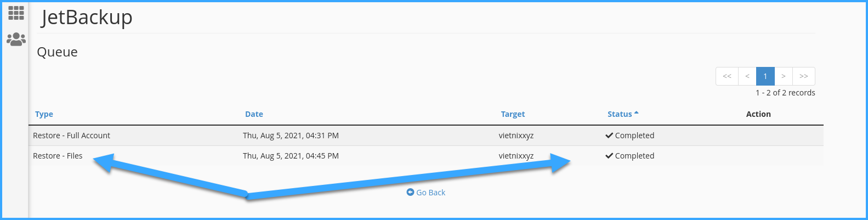Viewport: 868px width, 220px height.
Task: Go to previous page of records
Action: pyautogui.click(x=747, y=76)
